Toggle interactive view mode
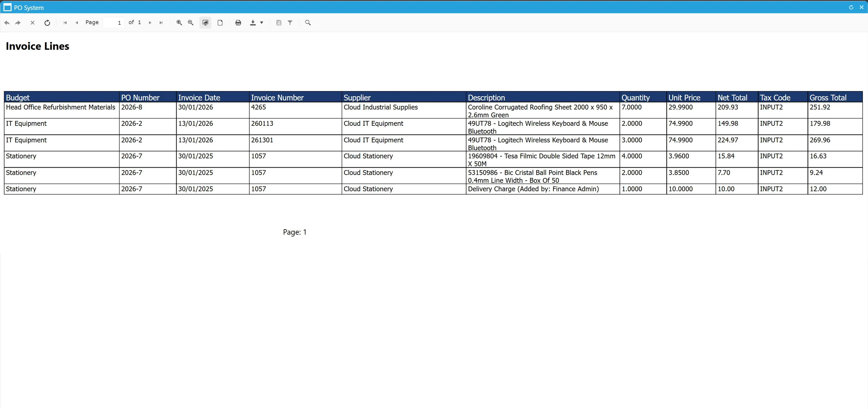This screenshot has height=409, width=868. [x=205, y=23]
